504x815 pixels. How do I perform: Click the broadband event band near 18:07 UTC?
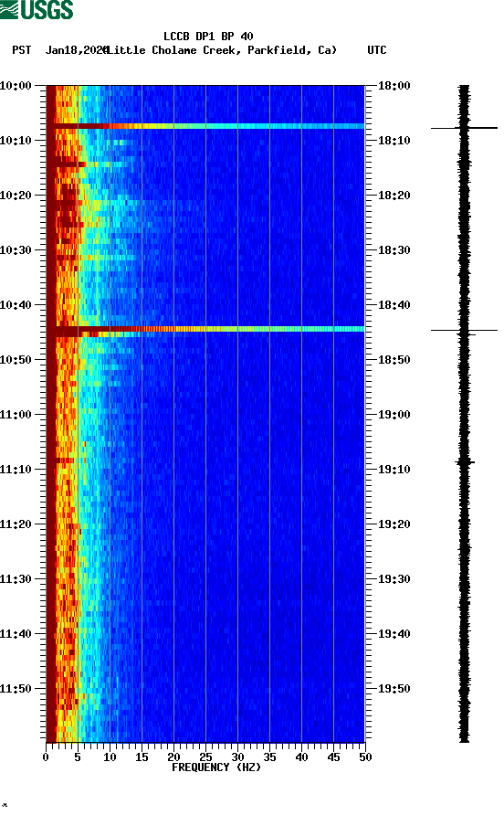205,126
